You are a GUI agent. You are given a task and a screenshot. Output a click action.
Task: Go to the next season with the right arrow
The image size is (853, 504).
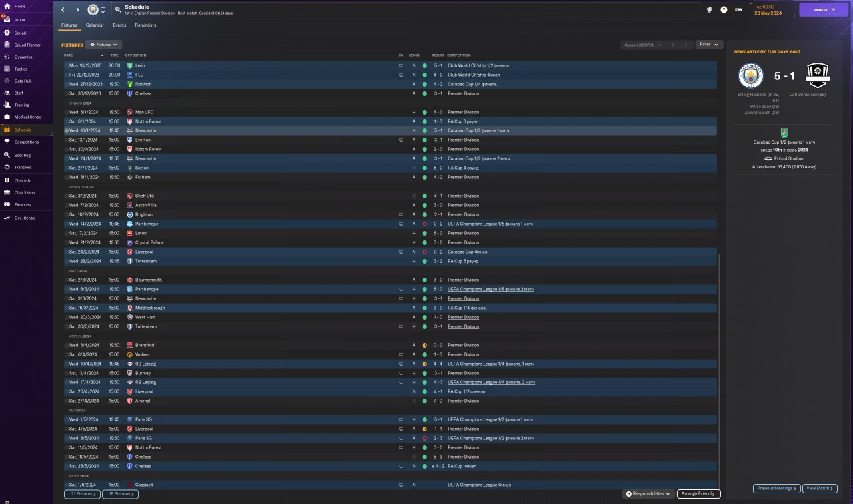pos(686,45)
